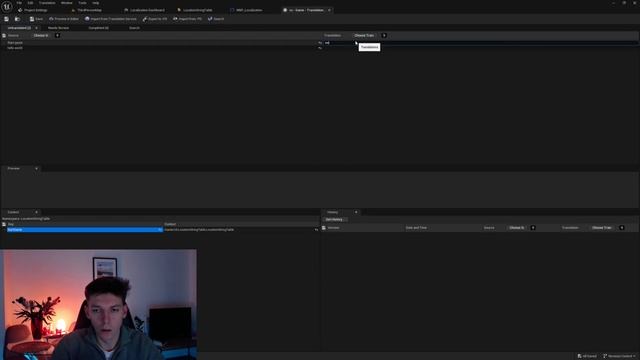Image resolution: width=640 pixels, height=360 pixels.
Task: Click the reset arrow on hello world row
Action: 320,48
